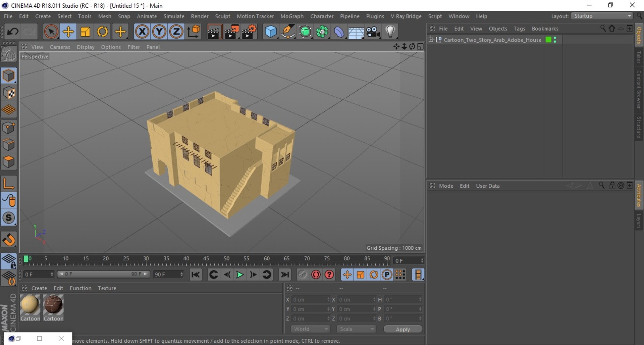Open Object Manager Tags menu
The width and height of the screenshot is (644, 345).
(x=519, y=29)
